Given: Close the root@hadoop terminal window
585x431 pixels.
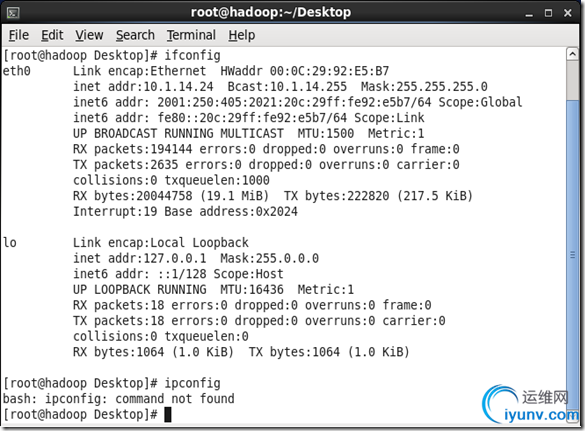Looking at the screenshot, I should 567,13.
